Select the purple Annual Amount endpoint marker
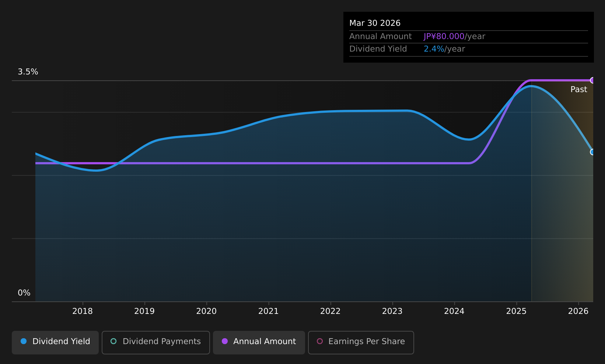605x364 pixels. (592, 80)
